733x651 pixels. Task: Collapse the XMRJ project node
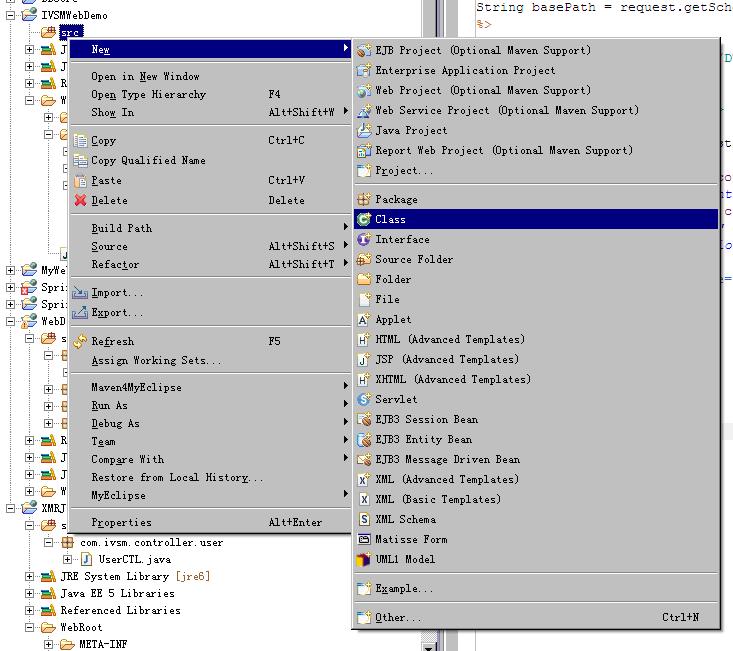tap(10, 508)
